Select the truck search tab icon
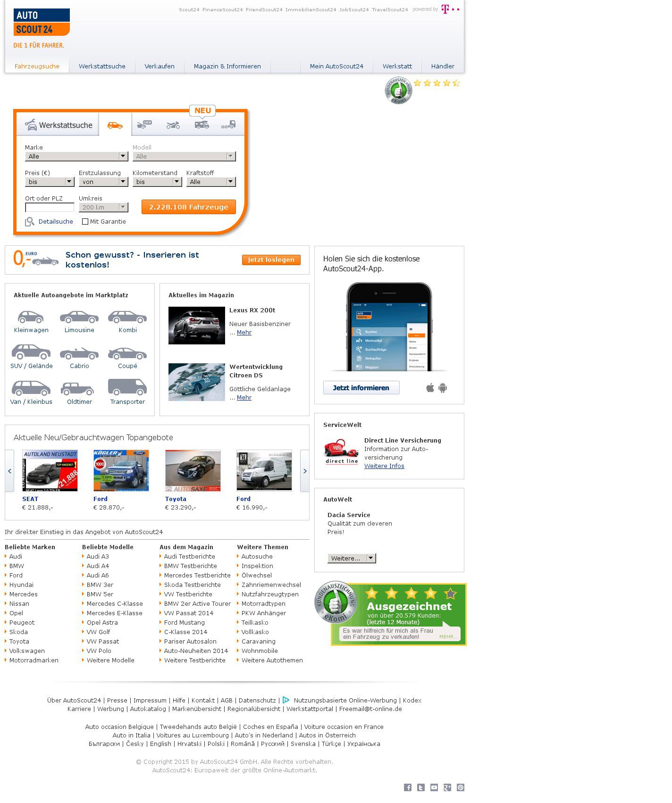The image size is (672, 803). click(x=228, y=125)
